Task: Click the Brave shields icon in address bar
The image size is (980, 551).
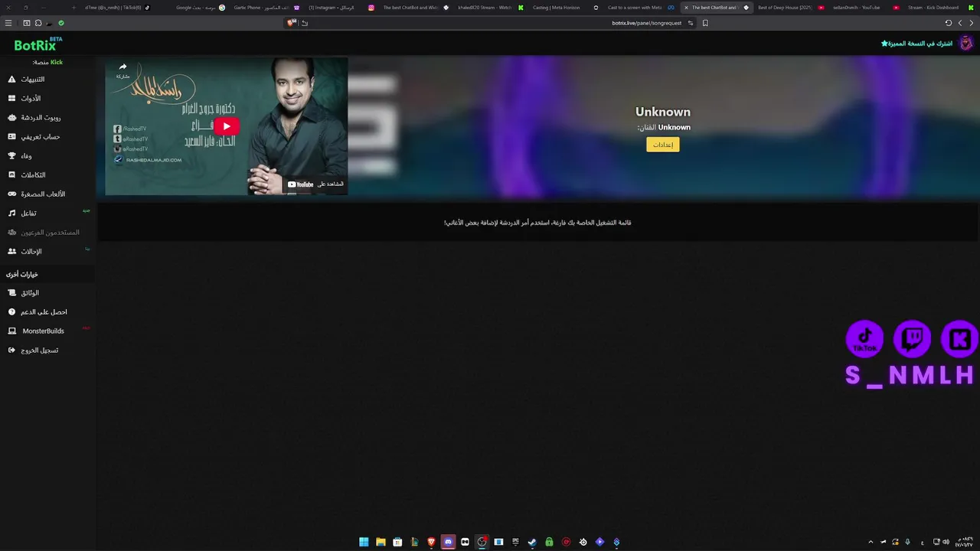Action: click(291, 23)
